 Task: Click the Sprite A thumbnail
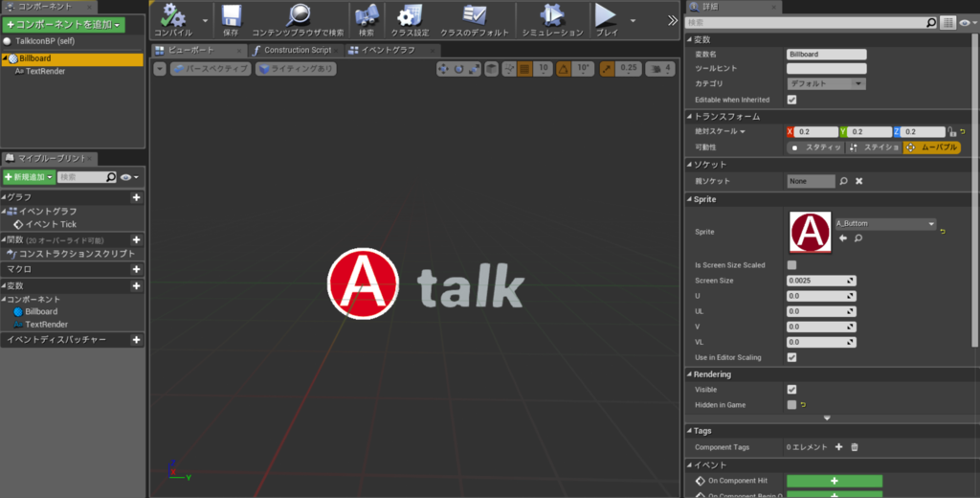click(x=810, y=232)
